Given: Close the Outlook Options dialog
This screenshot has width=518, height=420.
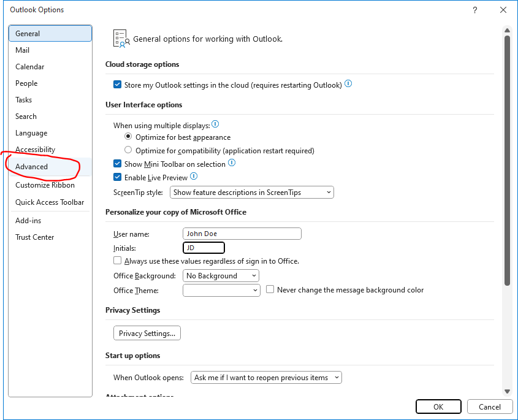Looking at the screenshot, I should tap(503, 10).
